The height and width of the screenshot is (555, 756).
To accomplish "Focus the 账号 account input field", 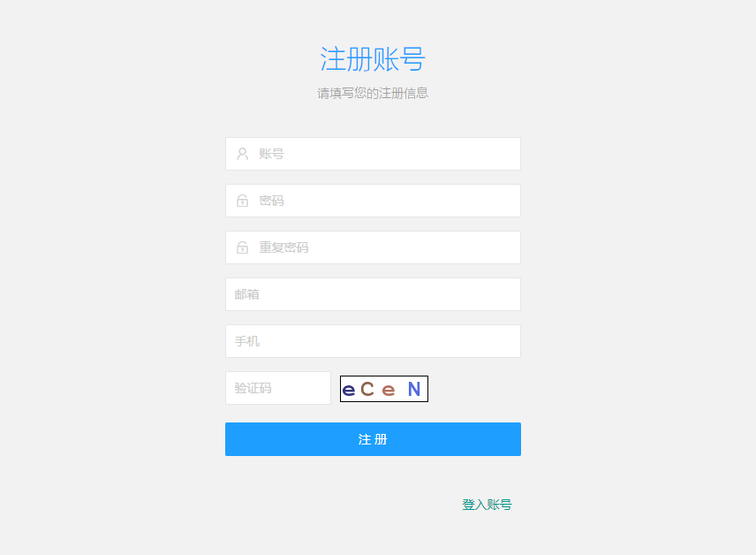I will [x=374, y=154].
